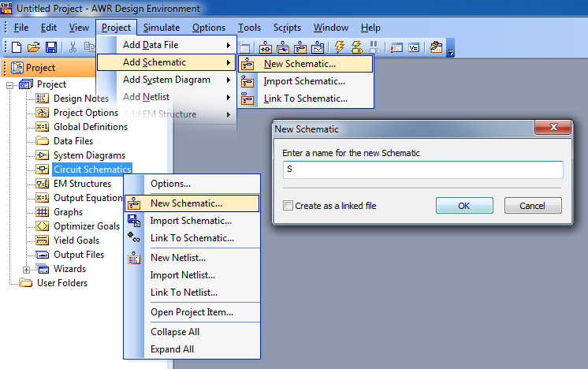
Task: Open the Tools menu
Action: click(x=249, y=28)
